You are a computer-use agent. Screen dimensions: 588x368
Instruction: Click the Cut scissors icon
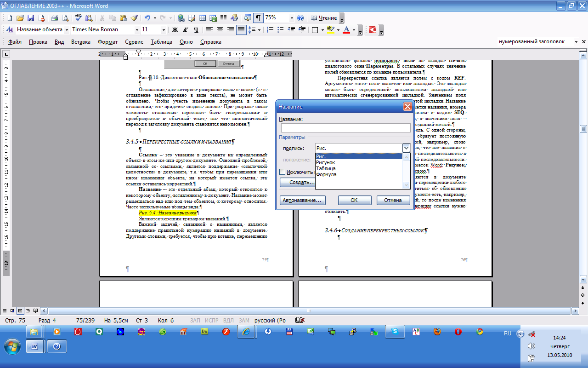[x=102, y=18]
